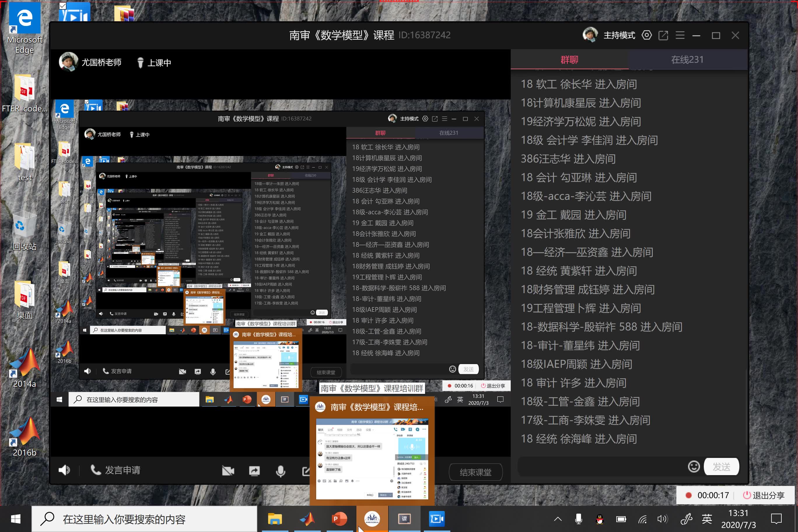Viewport: 798px width, 532px height.
Task: Click the 上课中 microphone status icon
Action: (140, 62)
